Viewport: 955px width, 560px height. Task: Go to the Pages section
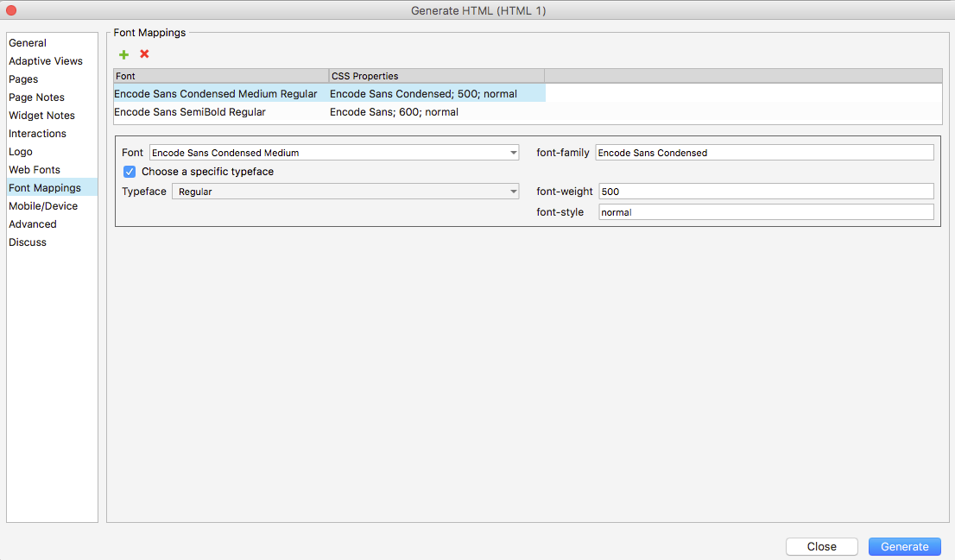[x=23, y=79]
